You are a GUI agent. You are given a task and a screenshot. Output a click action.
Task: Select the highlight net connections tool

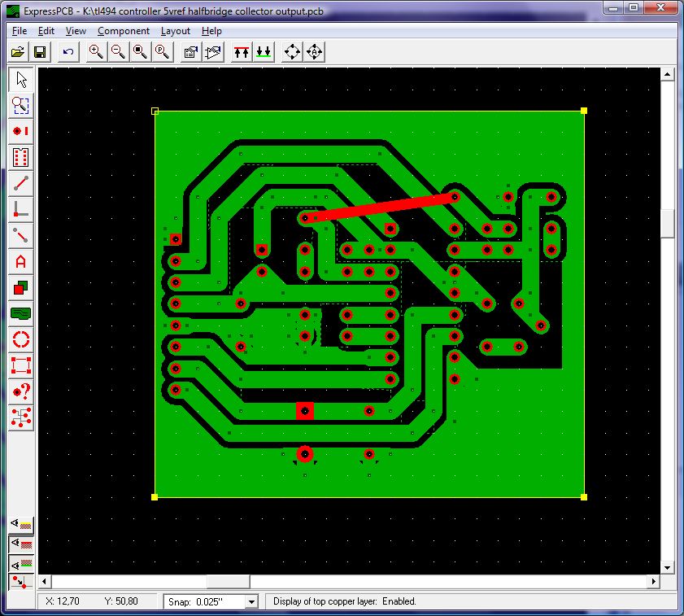[x=21, y=417]
